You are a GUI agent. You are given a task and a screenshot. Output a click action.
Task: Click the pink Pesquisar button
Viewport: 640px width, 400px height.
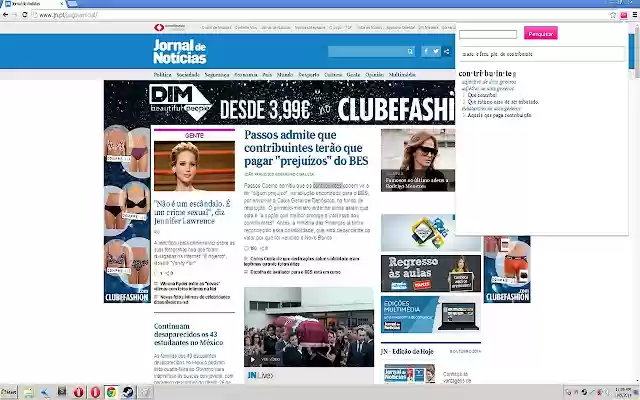540,33
